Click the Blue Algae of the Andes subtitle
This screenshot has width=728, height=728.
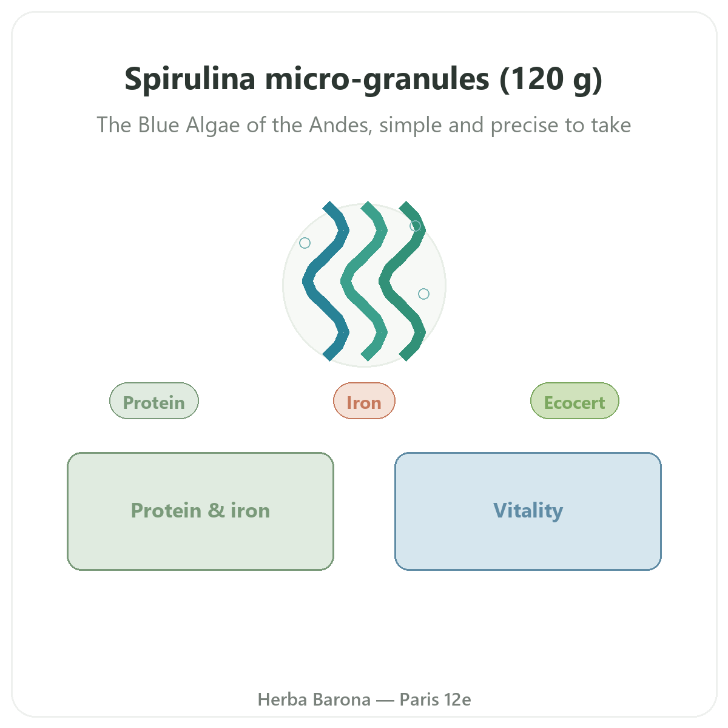[364, 125]
